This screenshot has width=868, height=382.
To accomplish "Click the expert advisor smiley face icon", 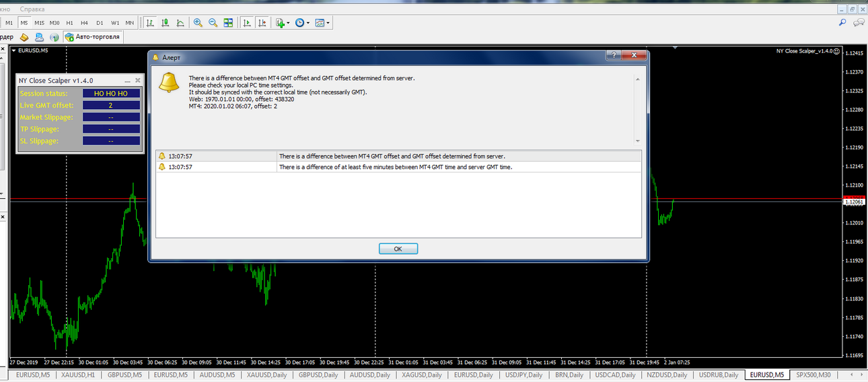I will pyautogui.click(x=838, y=51).
